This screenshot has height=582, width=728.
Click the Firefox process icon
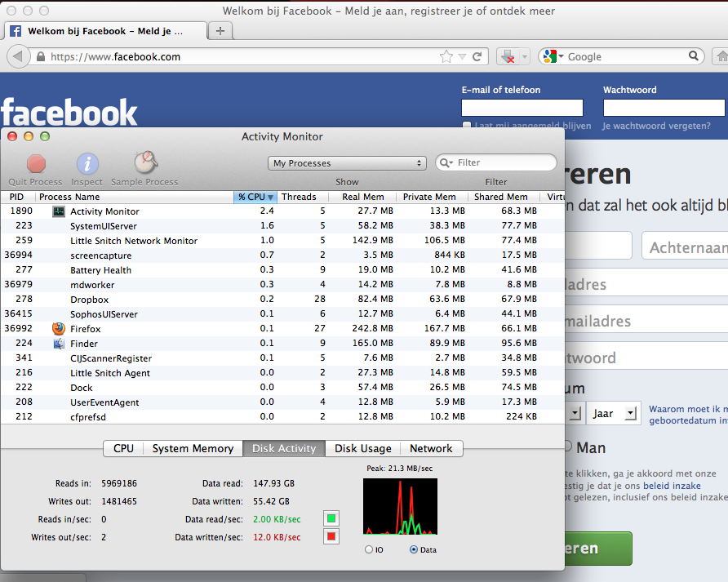59,329
